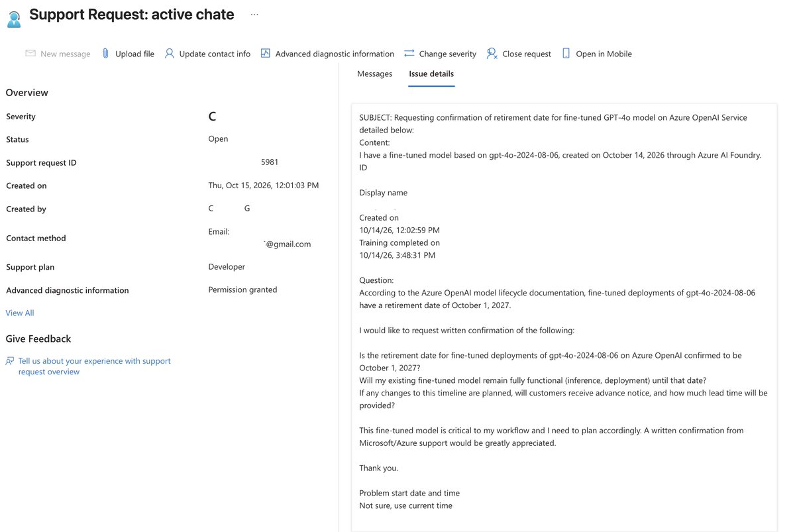The image size is (795, 532).
Task: Open the ellipsis menu beside the title
Action: pyautogui.click(x=254, y=15)
